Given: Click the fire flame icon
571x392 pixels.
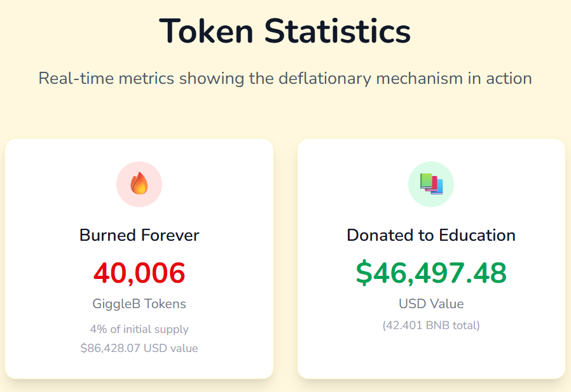Looking at the screenshot, I should coord(139,184).
